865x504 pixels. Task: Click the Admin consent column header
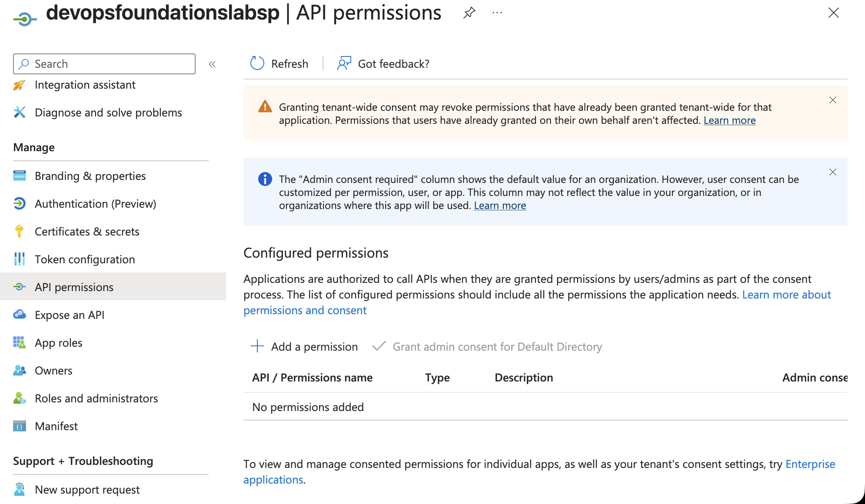[x=815, y=378]
